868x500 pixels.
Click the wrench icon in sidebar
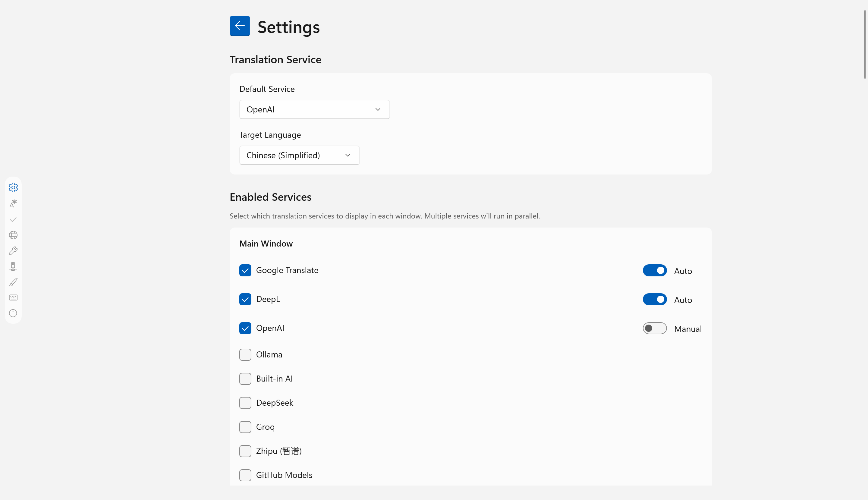[13, 251]
